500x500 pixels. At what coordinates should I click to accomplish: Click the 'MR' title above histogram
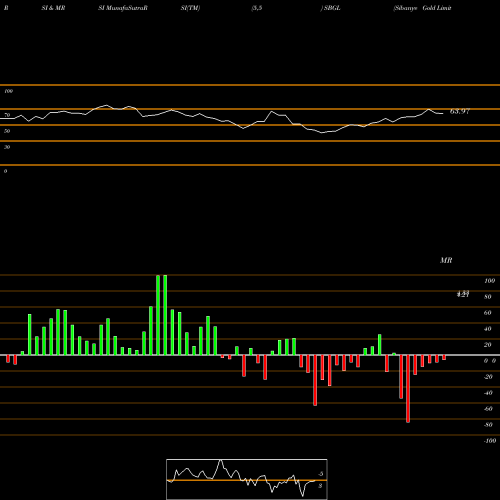pos(446,260)
